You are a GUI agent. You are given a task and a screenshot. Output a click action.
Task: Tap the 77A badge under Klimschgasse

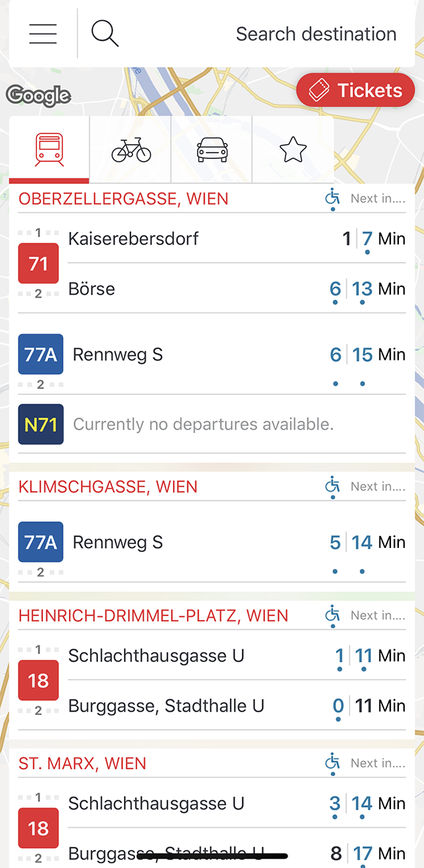coord(41,542)
